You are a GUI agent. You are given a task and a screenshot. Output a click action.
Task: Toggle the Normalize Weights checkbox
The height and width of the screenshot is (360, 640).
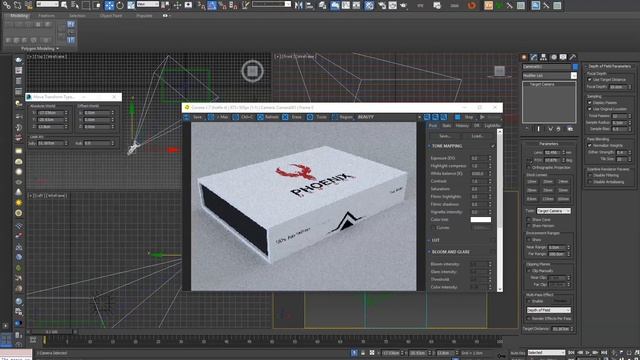[x=590, y=145]
